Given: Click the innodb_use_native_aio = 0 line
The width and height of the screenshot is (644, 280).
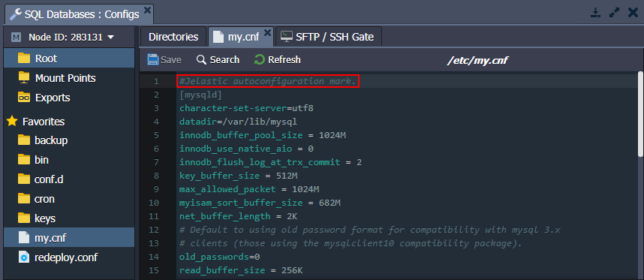Looking at the screenshot, I should tap(246, 149).
